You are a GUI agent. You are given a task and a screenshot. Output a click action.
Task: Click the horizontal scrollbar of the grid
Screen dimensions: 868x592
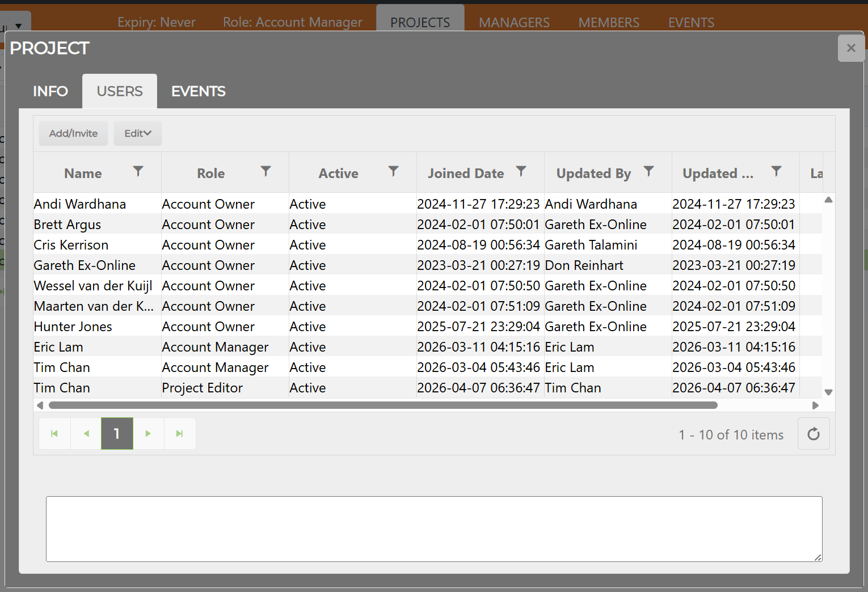383,405
